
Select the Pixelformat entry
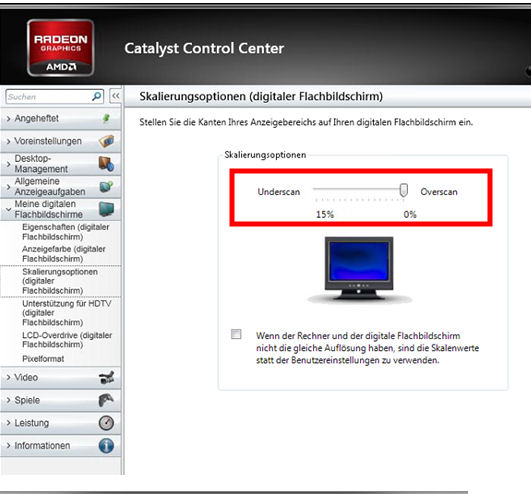pos(43,359)
